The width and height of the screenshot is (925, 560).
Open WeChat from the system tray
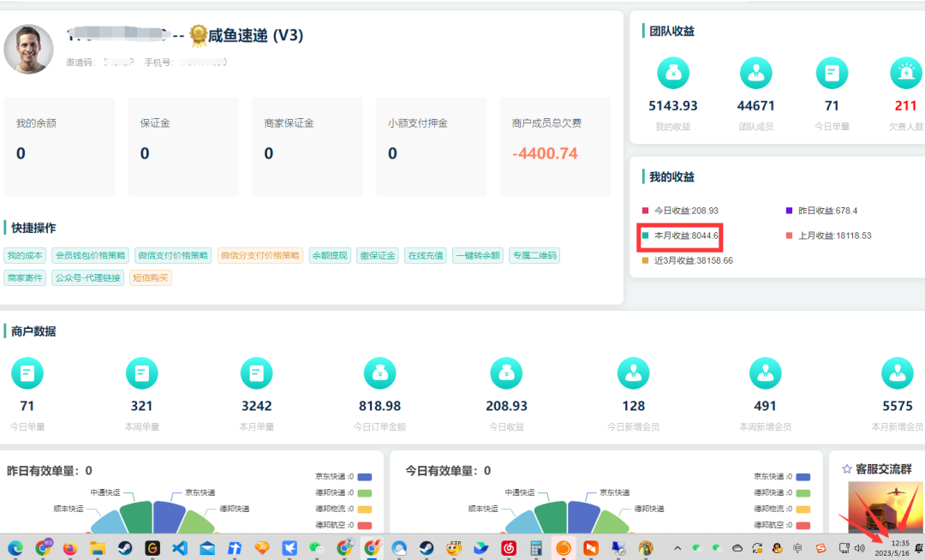click(697, 547)
